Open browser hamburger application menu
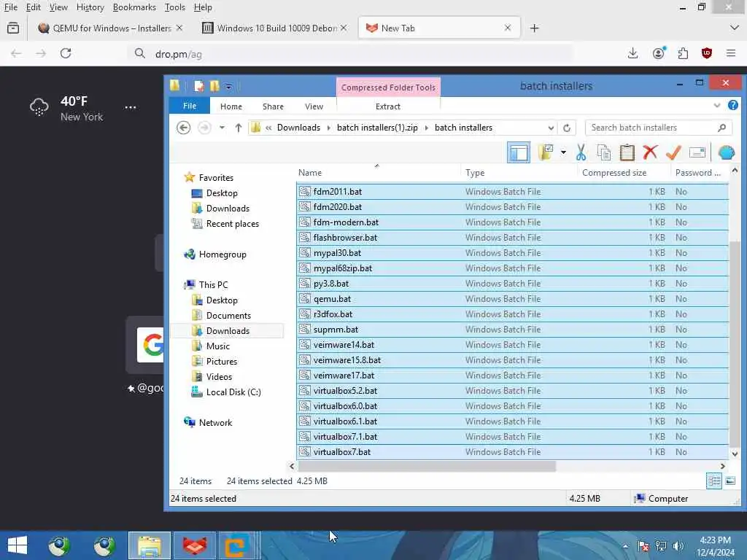747x560 pixels. [x=731, y=53]
